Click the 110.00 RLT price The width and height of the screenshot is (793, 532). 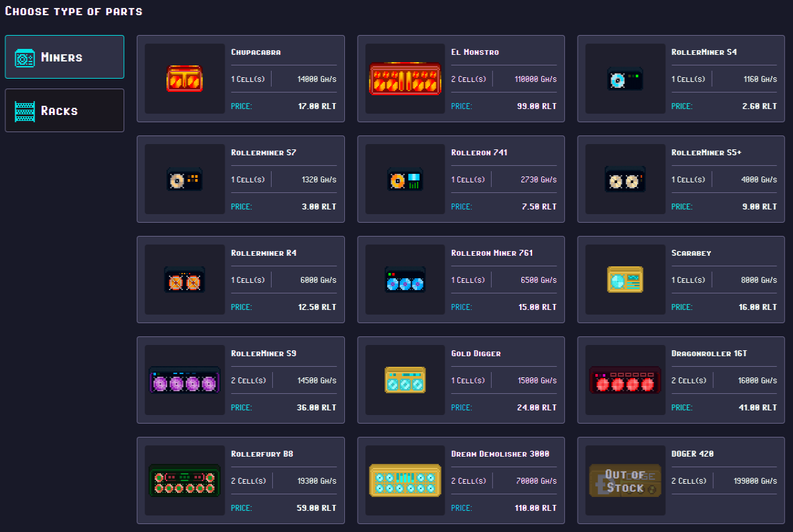pyautogui.click(x=535, y=508)
